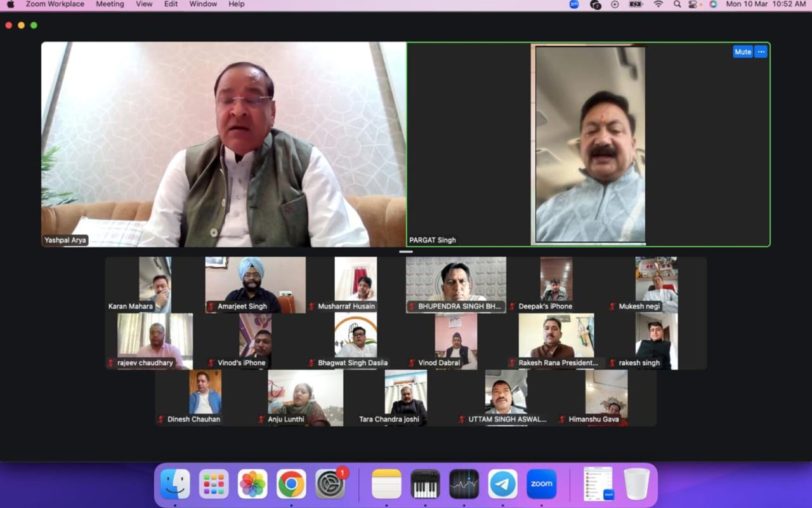Viewport: 812px width, 508px height.
Task: Expand the Zoom Workplace application menu
Action: pyautogui.click(x=55, y=4)
